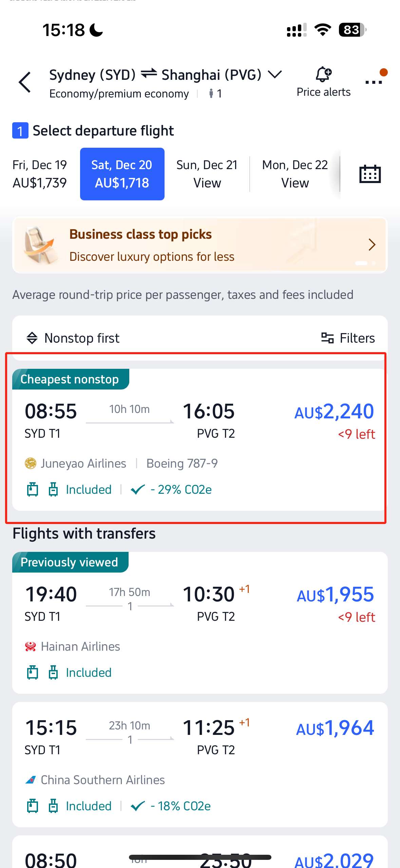Image resolution: width=400 pixels, height=868 pixels.
Task: Tap the Juneyao Airlines logo
Action: (31, 463)
